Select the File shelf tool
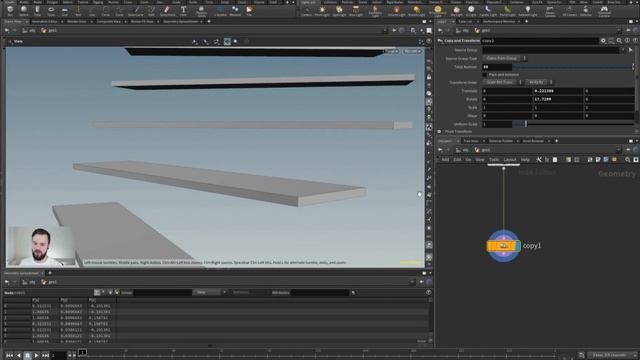 tap(249, 11)
